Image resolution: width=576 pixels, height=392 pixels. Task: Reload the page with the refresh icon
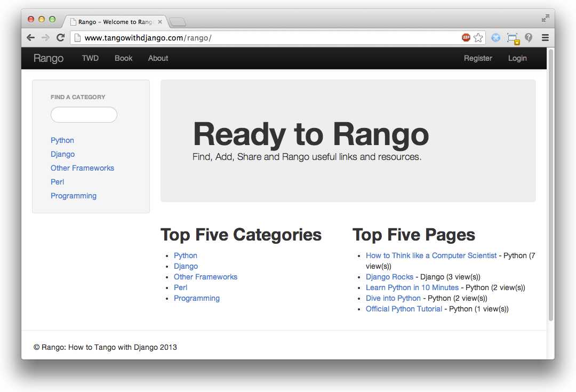(x=61, y=37)
